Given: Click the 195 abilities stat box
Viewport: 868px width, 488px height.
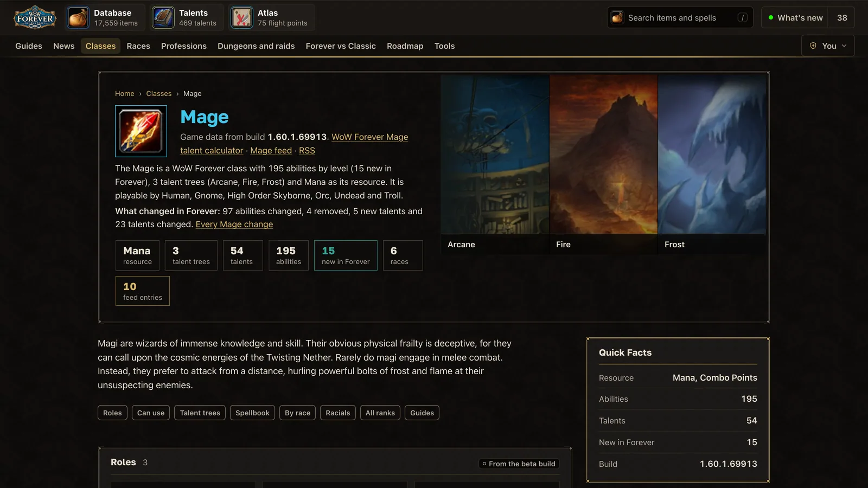Looking at the screenshot, I should pos(289,255).
